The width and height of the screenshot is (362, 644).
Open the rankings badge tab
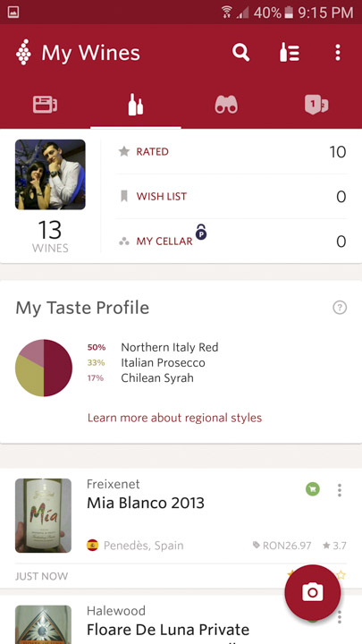(x=316, y=105)
